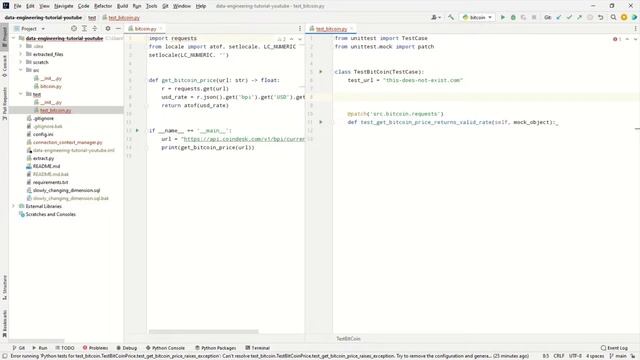Open the yellow IDE updates icon
640x360 pixels.
[x=624, y=18]
